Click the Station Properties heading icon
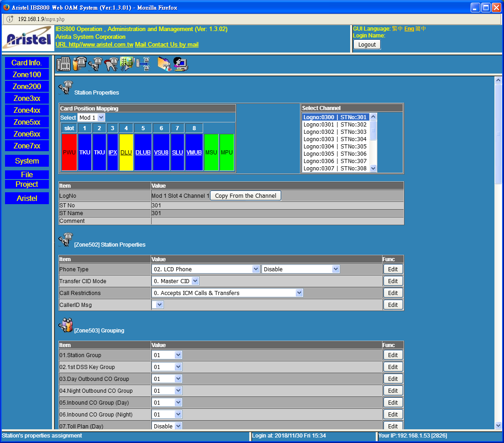This screenshot has width=504, height=443. (66, 87)
